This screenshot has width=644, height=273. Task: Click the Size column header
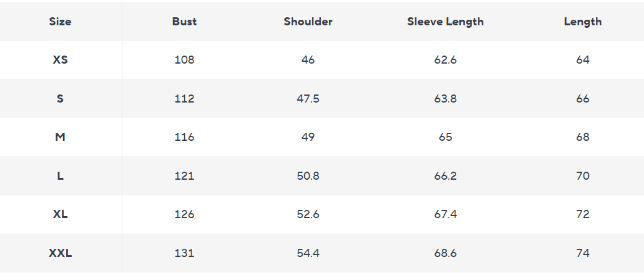60,22
